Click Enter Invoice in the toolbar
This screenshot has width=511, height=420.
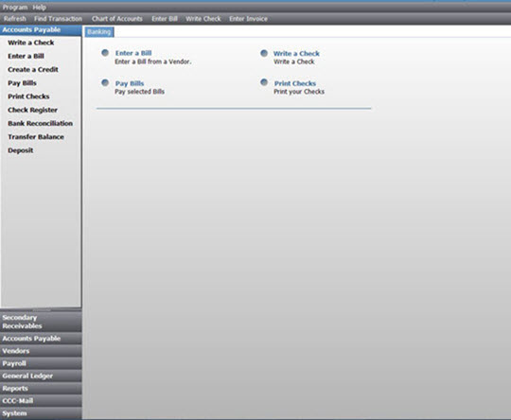point(248,19)
